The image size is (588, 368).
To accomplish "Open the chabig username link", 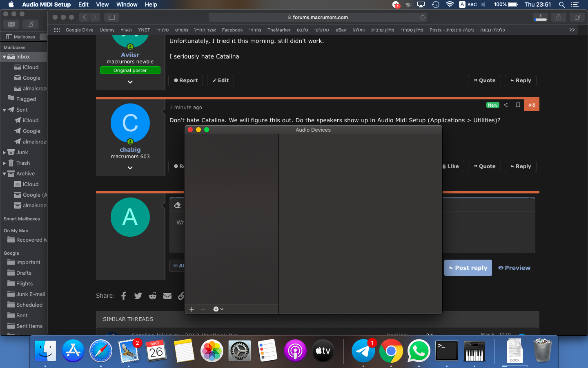I will [130, 150].
